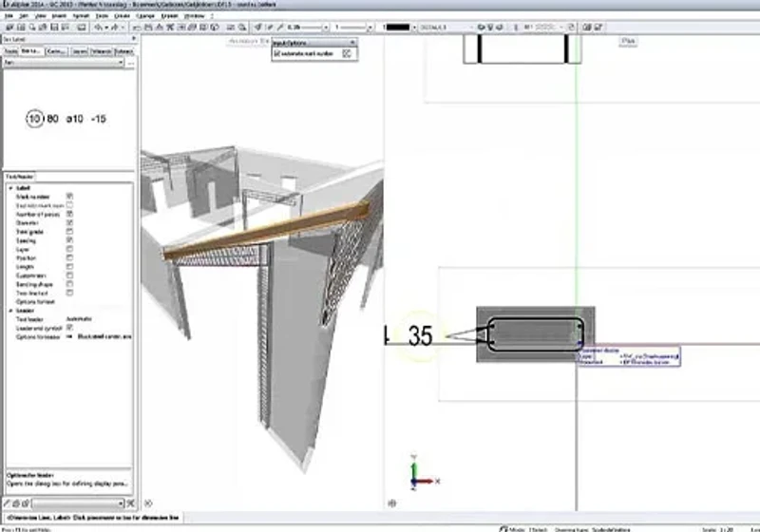Viewport: 760px width, 532px height.
Task: Open the Insert menu
Action: coord(59,16)
